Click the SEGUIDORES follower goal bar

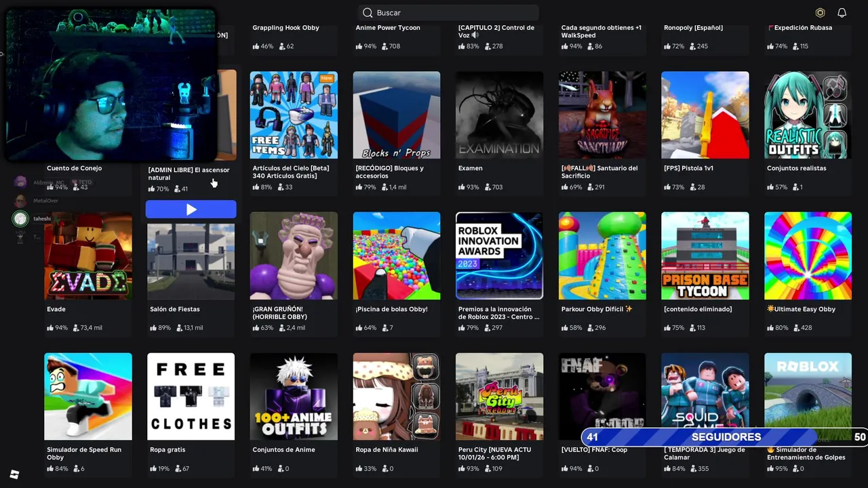(725, 437)
